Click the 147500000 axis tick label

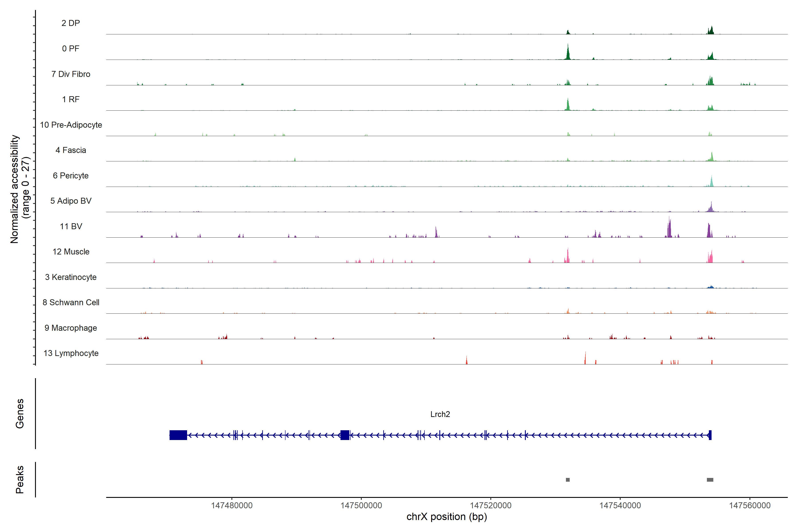pos(361,506)
